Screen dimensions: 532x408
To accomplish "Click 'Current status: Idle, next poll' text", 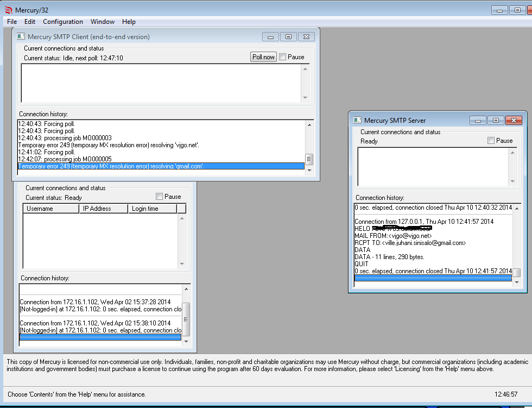I will click(x=73, y=58).
